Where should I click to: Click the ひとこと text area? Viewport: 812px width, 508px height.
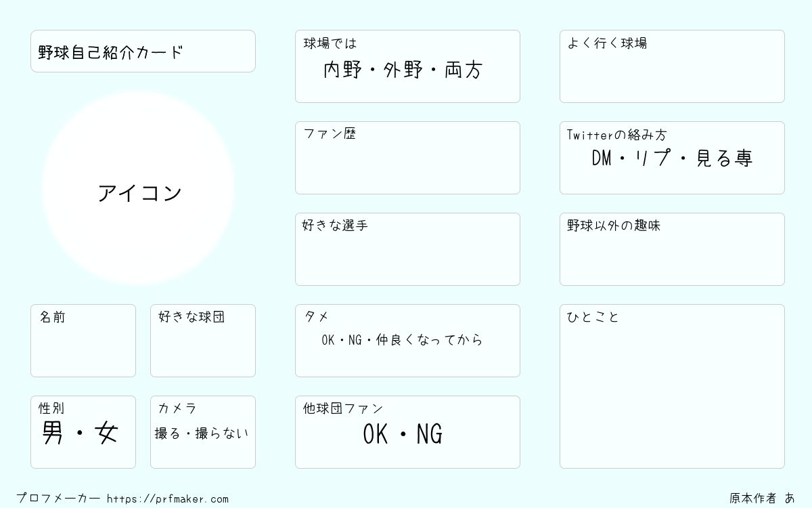[x=672, y=386]
